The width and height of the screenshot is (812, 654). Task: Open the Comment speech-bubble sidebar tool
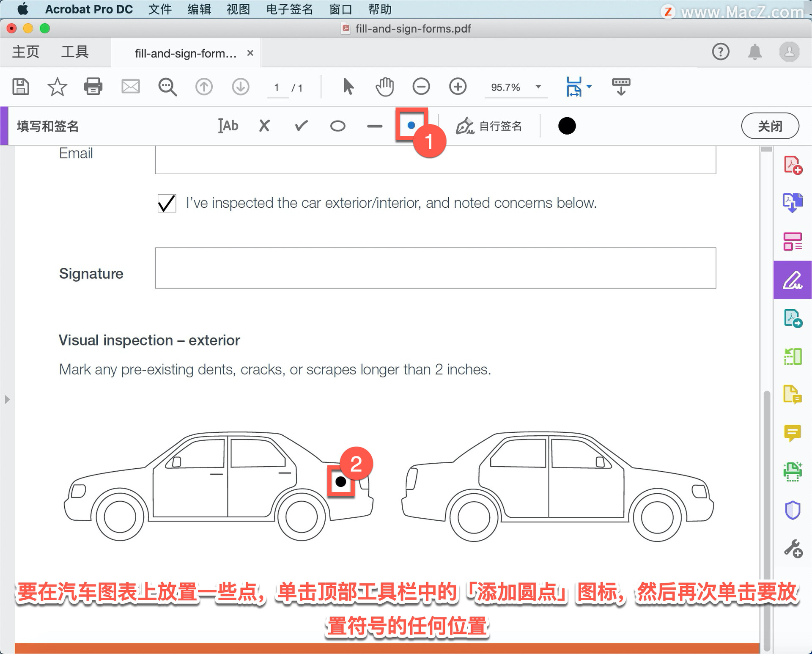point(793,433)
